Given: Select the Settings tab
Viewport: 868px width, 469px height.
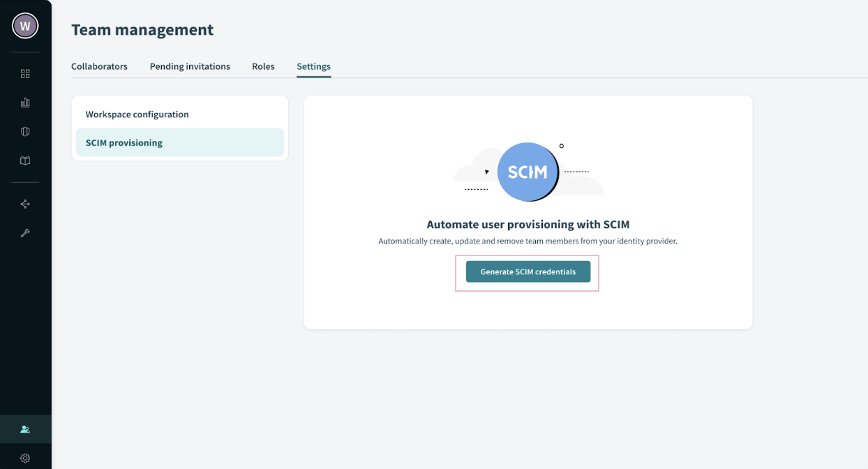Looking at the screenshot, I should tap(313, 66).
